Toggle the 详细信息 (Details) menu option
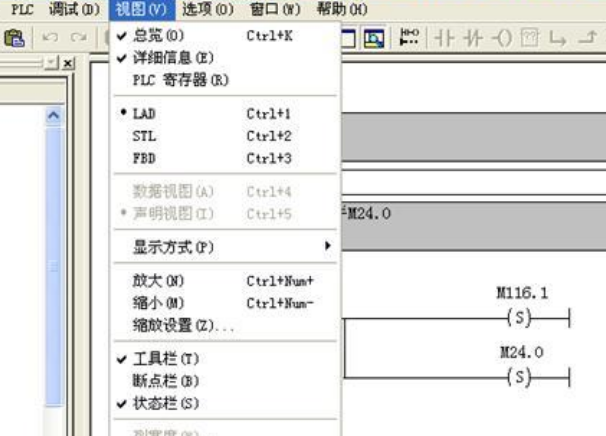Screen dimensions: 606x436 click(x=225, y=58)
